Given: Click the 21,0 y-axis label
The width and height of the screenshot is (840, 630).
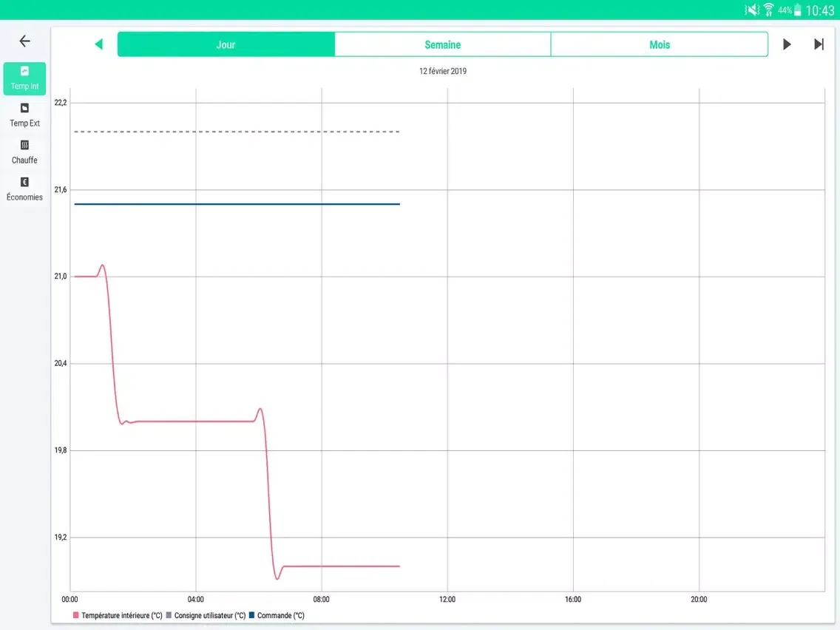Looking at the screenshot, I should click(61, 277).
